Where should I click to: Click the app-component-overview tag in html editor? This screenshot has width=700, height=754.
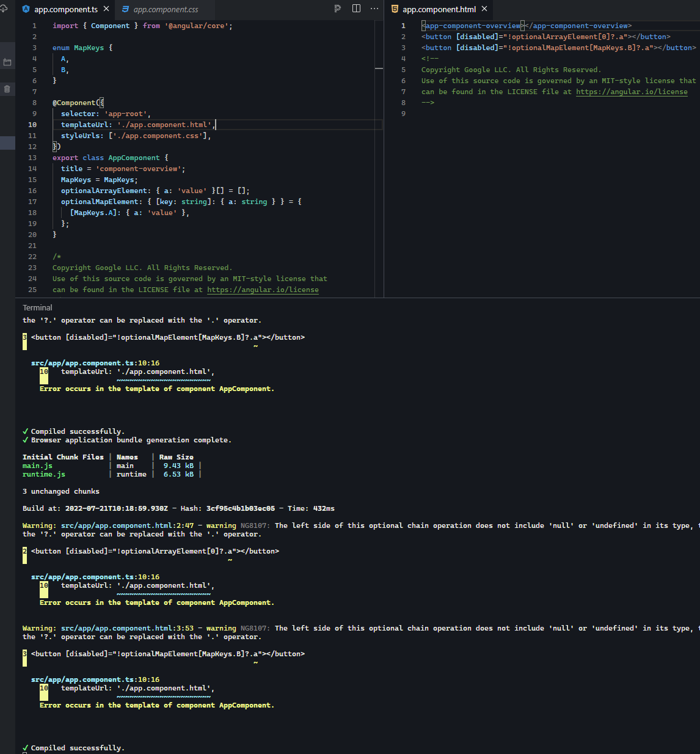coord(527,26)
